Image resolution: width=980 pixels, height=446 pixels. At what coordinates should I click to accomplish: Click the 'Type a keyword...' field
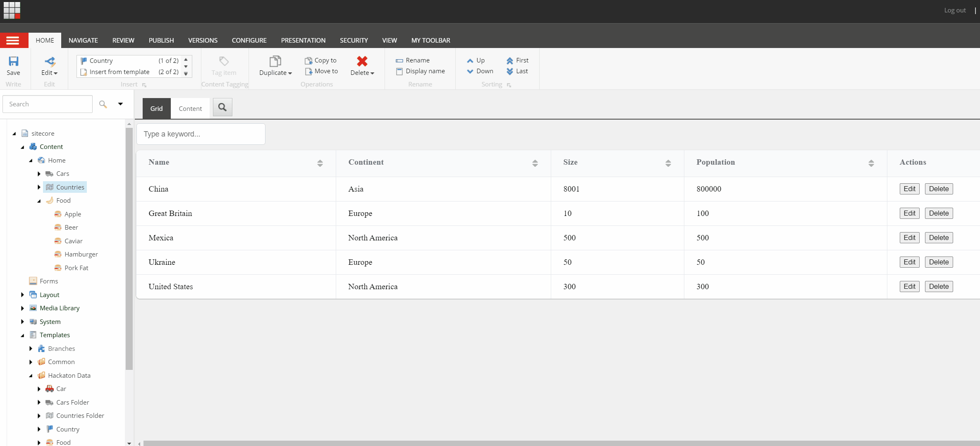click(201, 134)
